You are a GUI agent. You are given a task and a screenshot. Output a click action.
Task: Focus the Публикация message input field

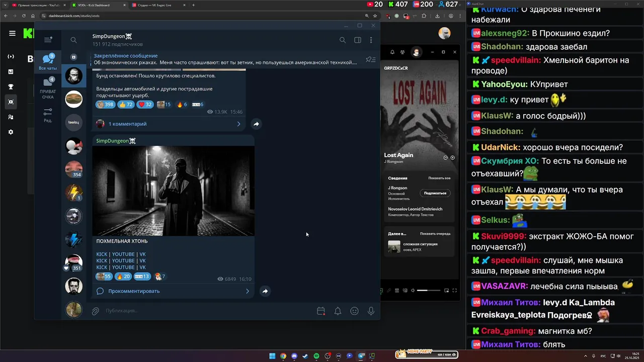click(206, 311)
